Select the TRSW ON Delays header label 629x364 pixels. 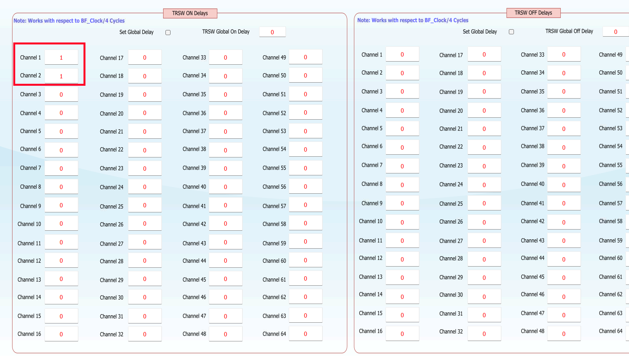(x=190, y=13)
